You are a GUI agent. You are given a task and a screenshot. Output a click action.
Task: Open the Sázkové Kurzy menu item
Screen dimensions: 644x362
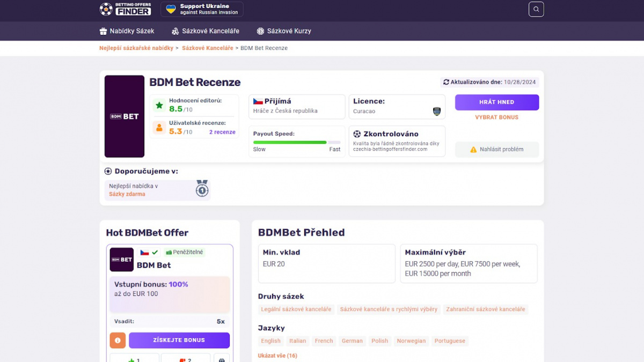(x=284, y=31)
